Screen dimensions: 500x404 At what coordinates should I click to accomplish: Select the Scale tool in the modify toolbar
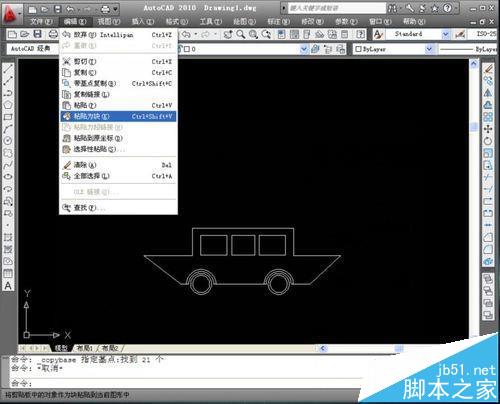(488, 153)
